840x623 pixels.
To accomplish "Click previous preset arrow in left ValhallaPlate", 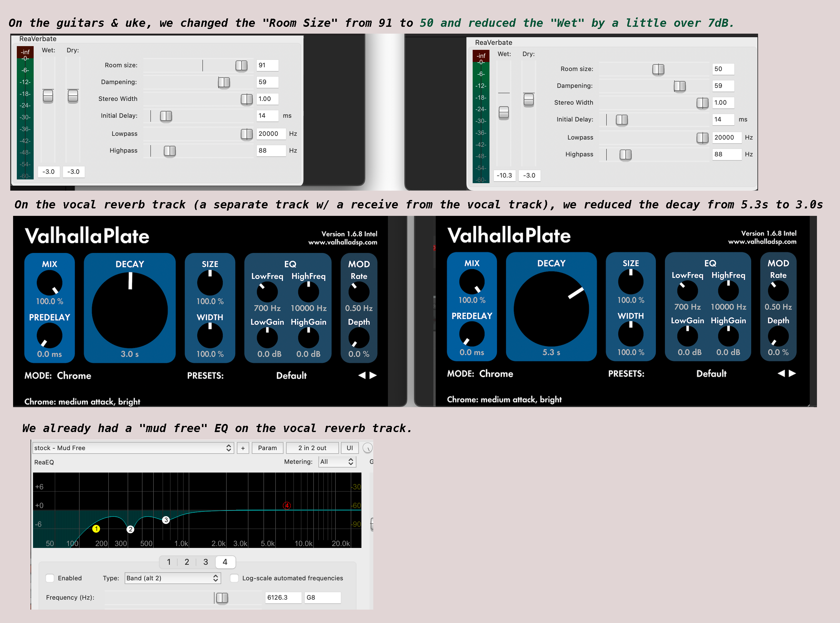I will [362, 375].
